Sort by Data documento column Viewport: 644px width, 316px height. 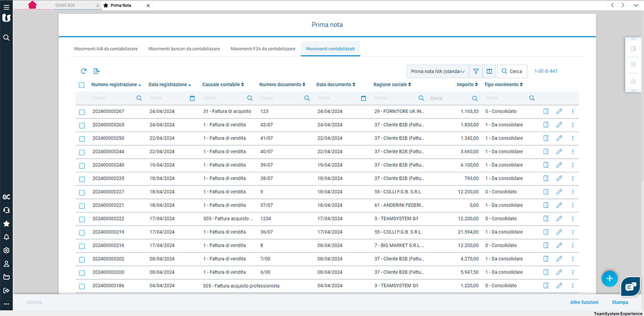336,84
